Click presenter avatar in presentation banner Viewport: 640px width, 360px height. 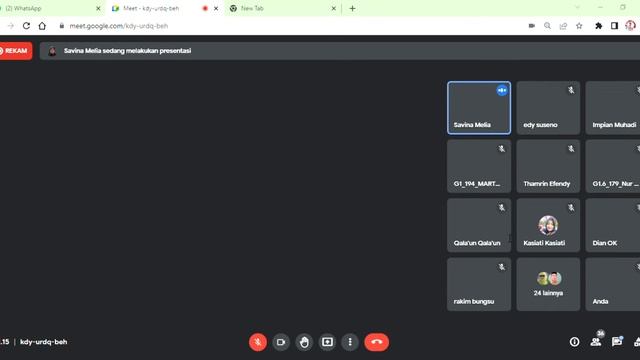point(52,51)
